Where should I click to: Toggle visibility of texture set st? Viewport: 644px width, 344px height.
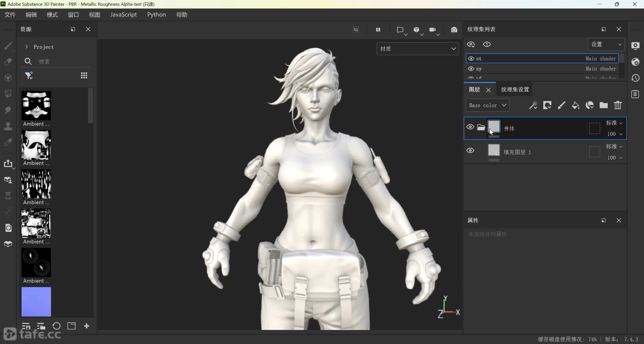[471, 59]
